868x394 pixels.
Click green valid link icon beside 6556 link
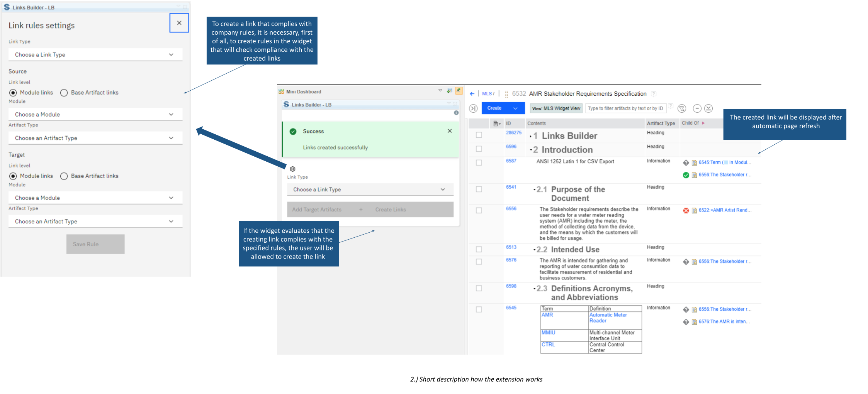(x=686, y=175)
